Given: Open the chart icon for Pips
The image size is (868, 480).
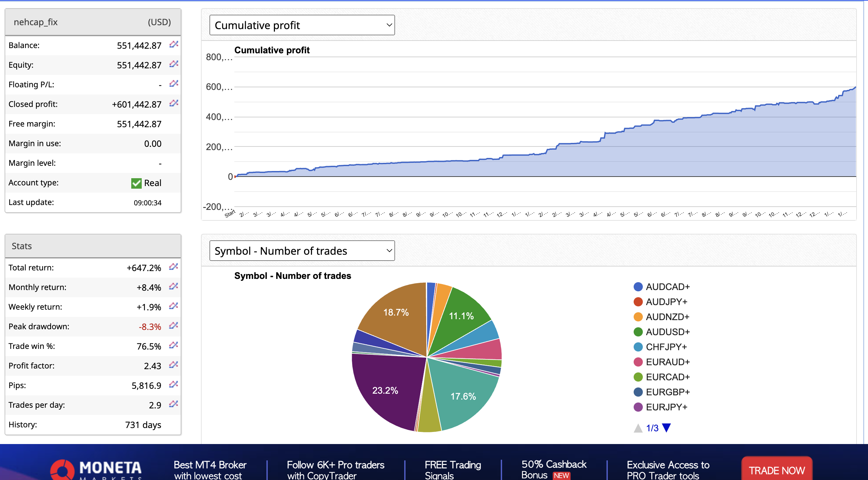Looking at the screenshot, I should tap(173, 385).
